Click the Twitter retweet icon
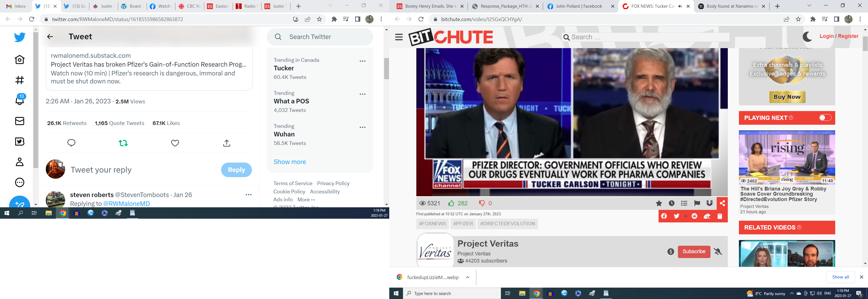The height and width of the screenshot is (299, 868). [x=123, y=143]
